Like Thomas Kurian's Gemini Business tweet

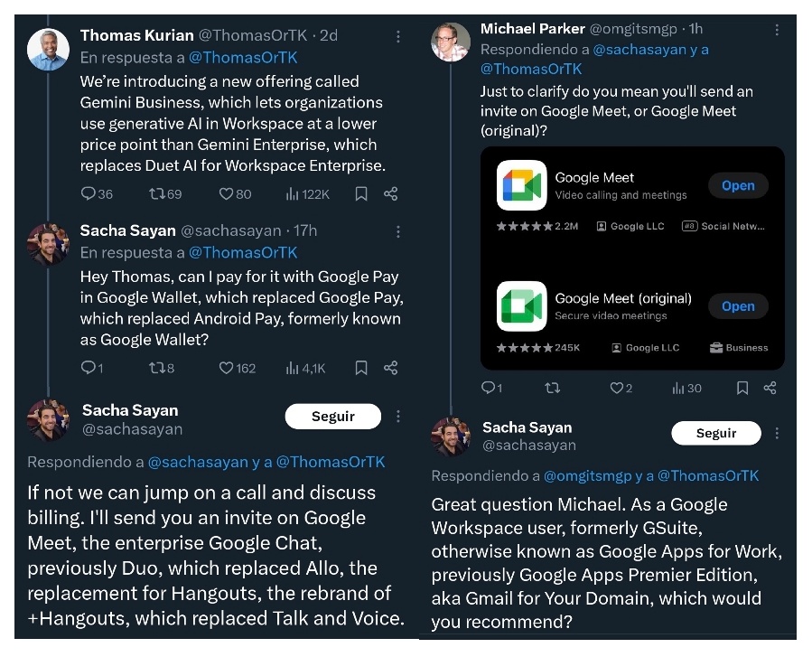pyautogui.click(x=226, y=193)
